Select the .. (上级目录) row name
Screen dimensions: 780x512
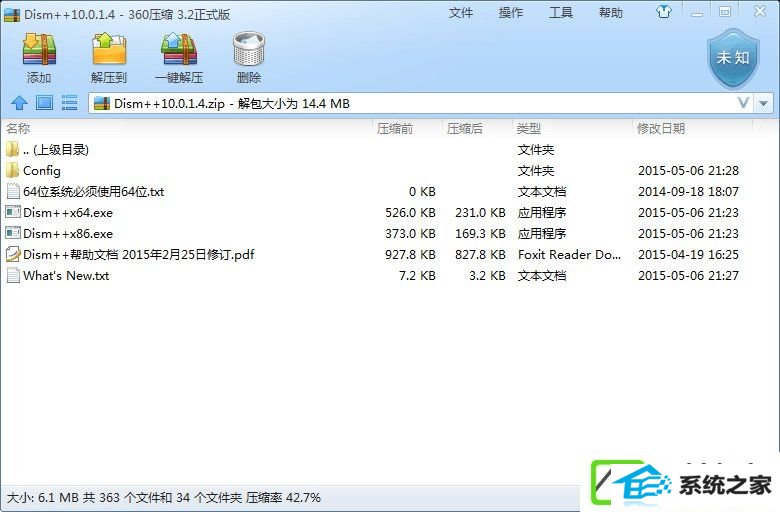point(56,149)
